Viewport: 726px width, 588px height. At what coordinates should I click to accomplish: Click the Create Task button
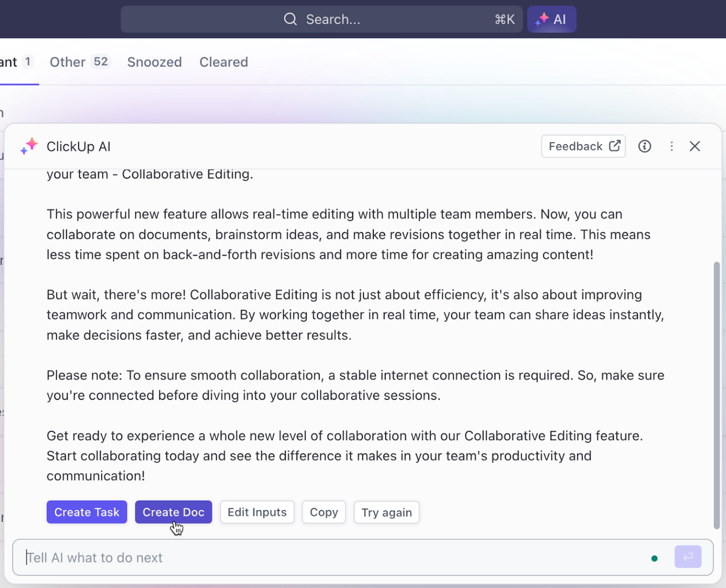[x=86, y=512]
